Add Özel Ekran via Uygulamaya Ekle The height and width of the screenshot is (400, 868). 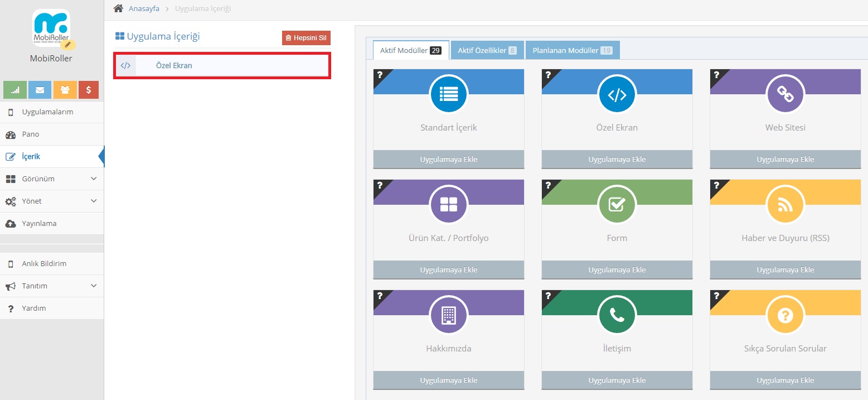[617, 159]
